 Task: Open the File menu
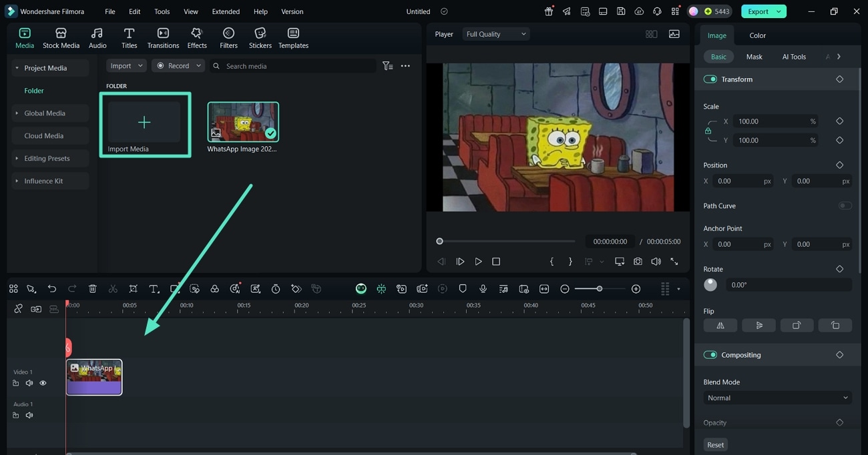coord(110,11)
